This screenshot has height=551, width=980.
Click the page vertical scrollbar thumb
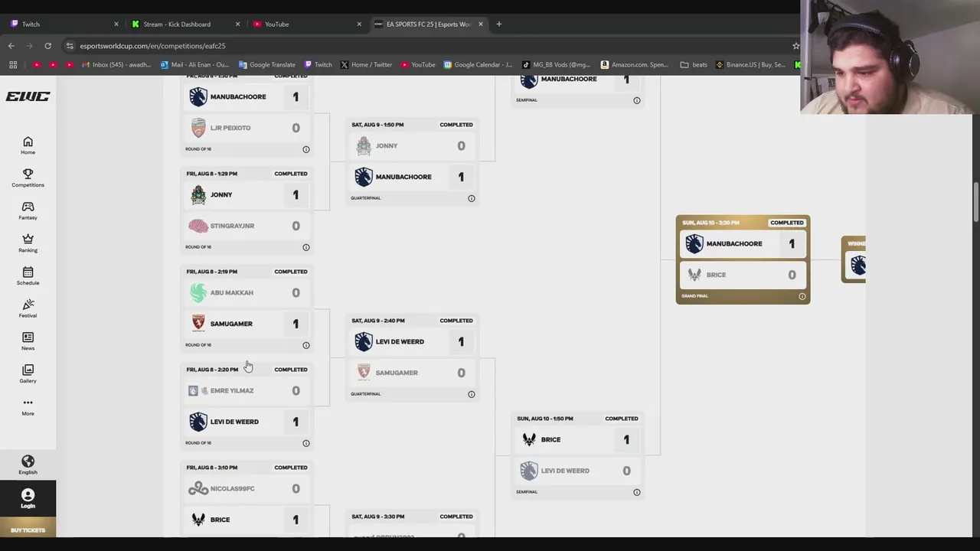click(976, 201)
